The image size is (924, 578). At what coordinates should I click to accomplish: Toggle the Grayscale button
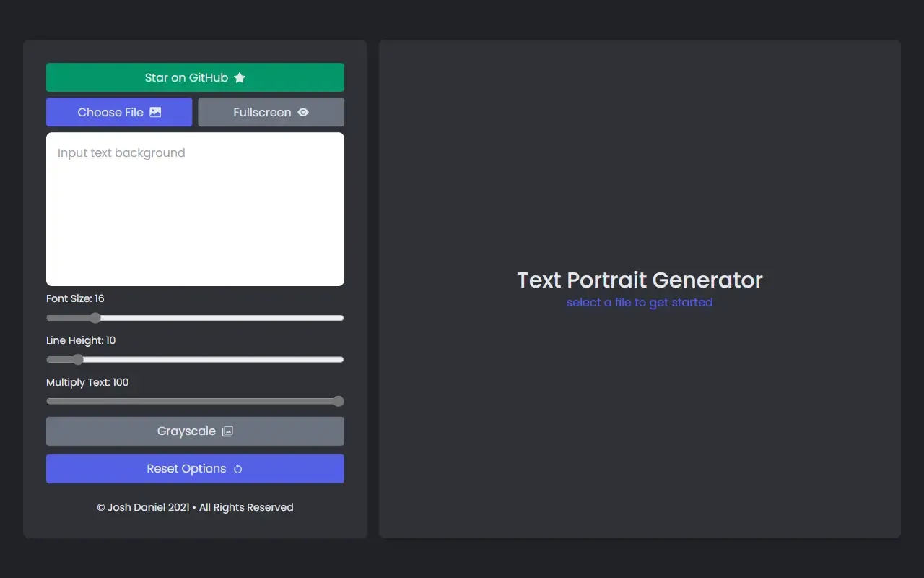click(195, 431)
